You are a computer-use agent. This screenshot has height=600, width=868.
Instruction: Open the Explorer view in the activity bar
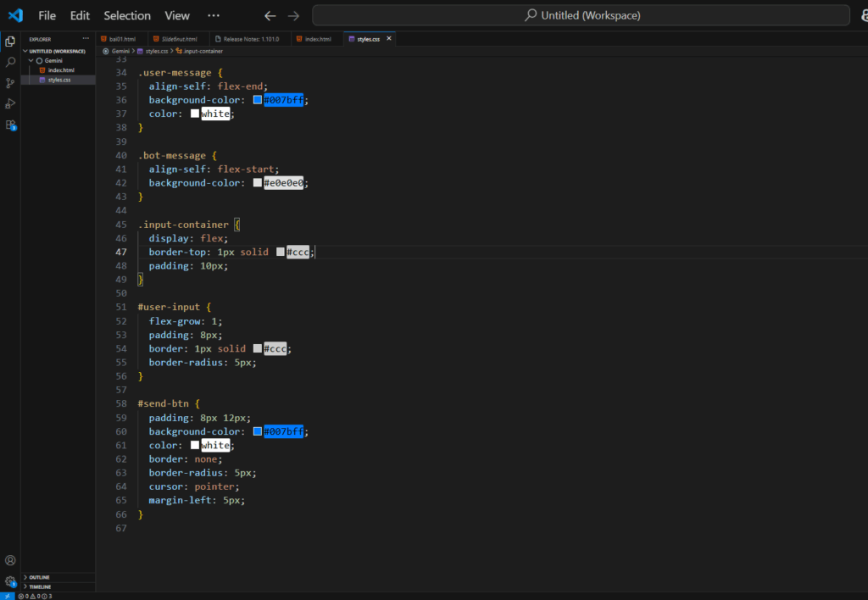click(x=10, y=42)
